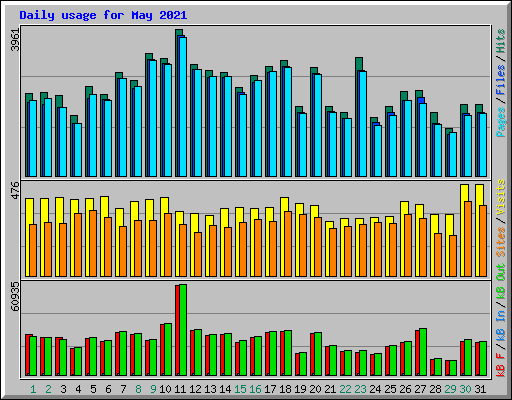The image size is (512, 400).
Task: Click day 28 on the x-axis
Action: tap(435, 389)
